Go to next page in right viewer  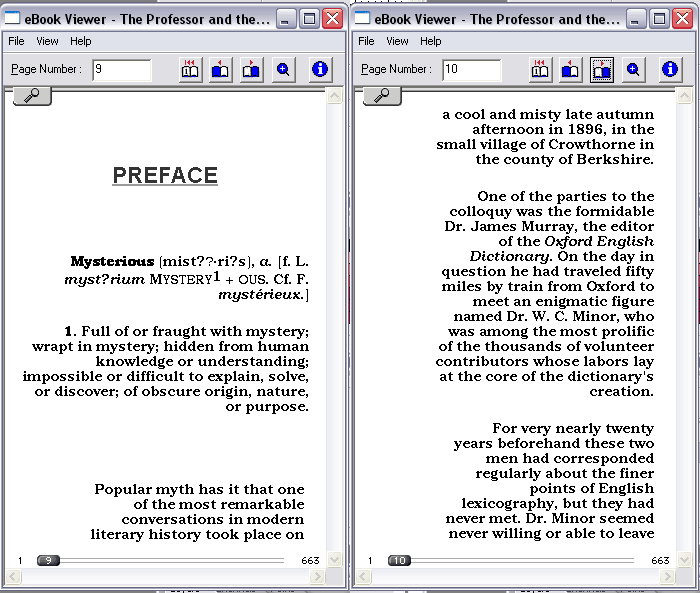pyautogui.click(x=601, y=70)
